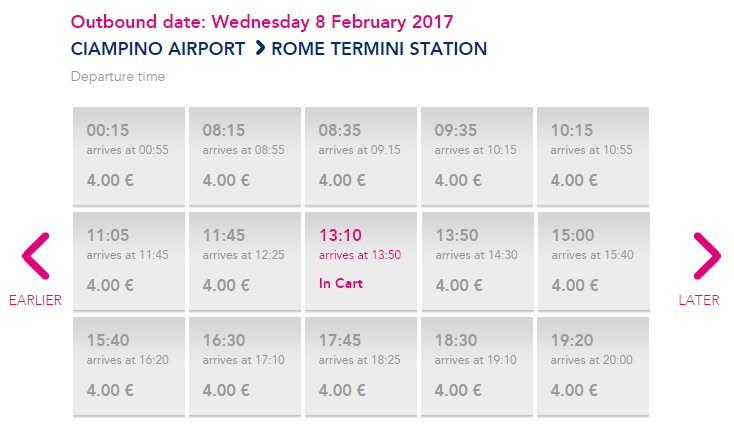Choose the 08:15 departure time
Viewport: 734px width, 432px height.
[245, 156]
